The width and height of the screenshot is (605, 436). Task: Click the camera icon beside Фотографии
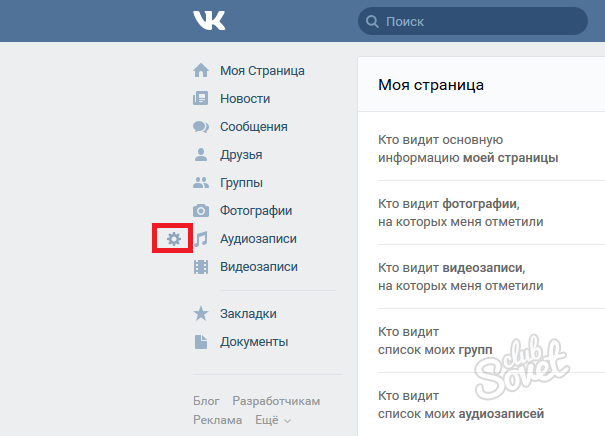(201, 211)
